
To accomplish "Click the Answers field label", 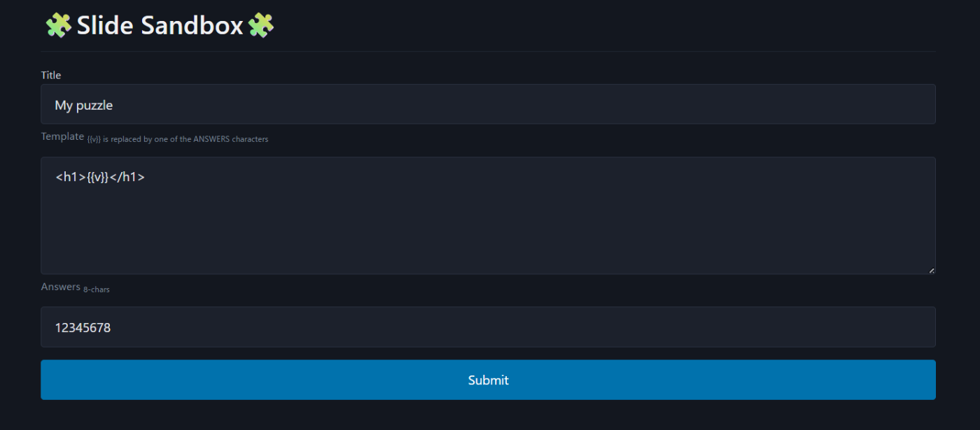I will tap(60, 287).
